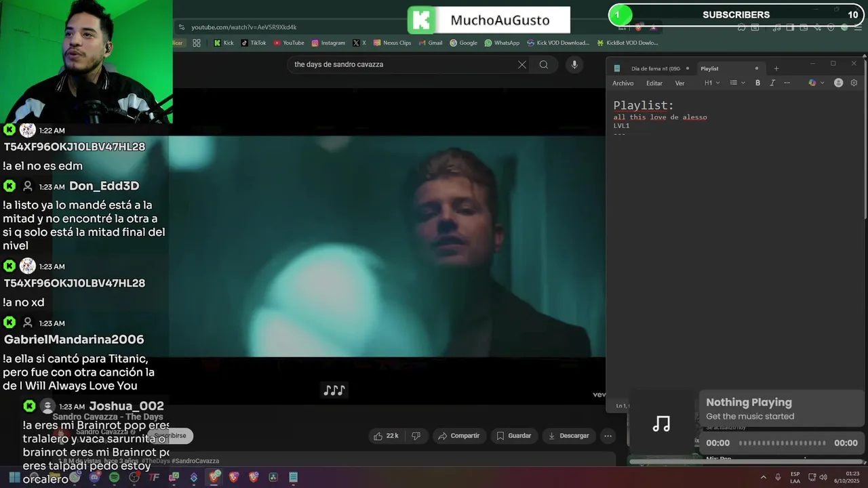The width and height of the screenshot is (868, 488).
Task: Open the TikTok bookmark
Action: (254, 43)
